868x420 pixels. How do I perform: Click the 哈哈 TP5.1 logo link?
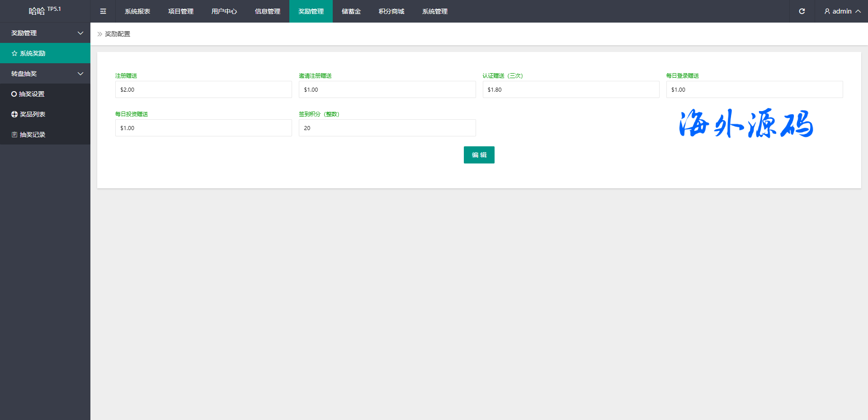point(44,11)
